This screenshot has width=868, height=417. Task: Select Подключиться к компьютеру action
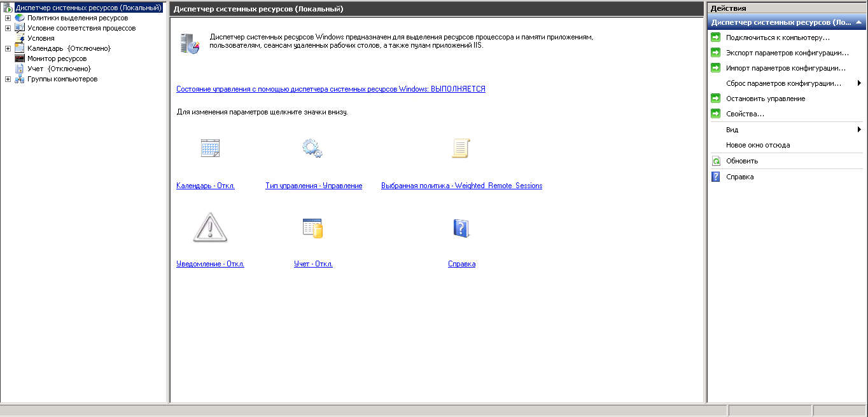(x=778, y=38)
